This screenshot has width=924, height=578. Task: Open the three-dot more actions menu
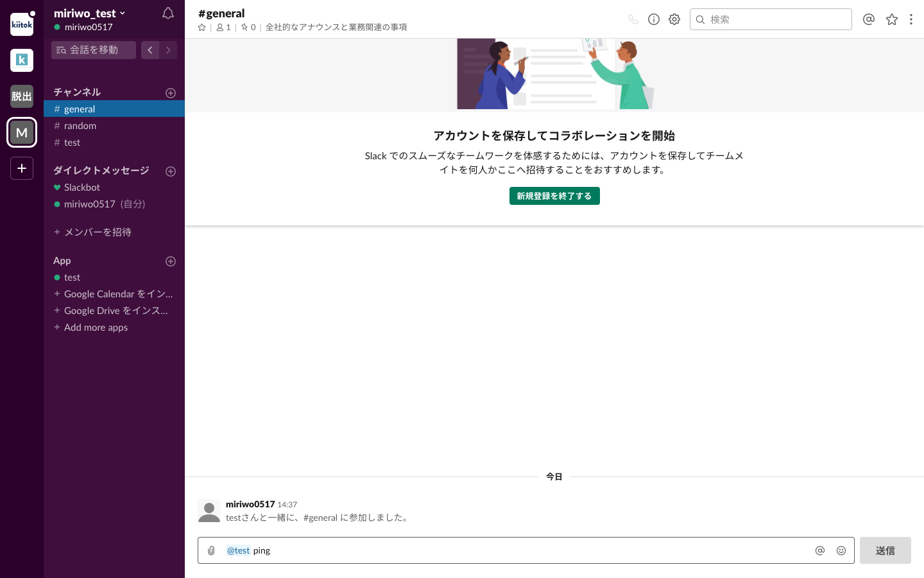point(911,19)
